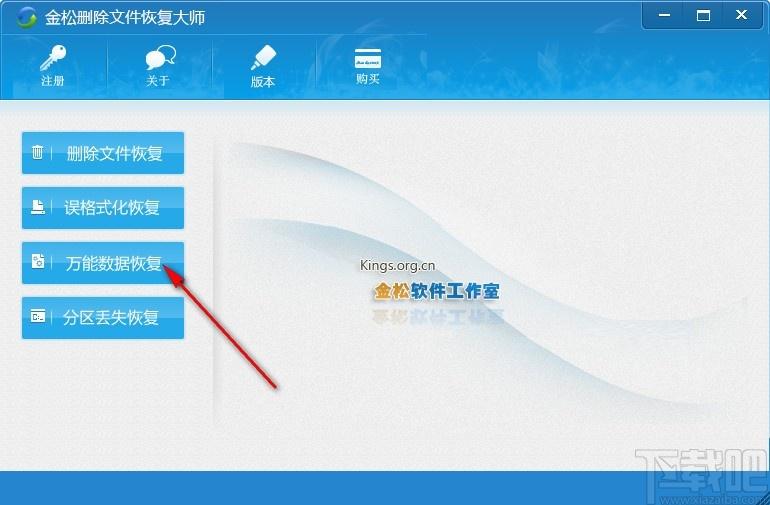Choose 分区丢失恢复 lost partition recovery

pyautogui.click(x=103, y=318)
